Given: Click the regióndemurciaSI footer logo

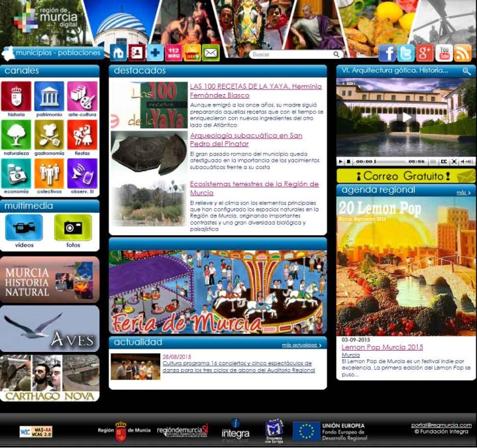Looking at the screenshot, I should click(183, 431).
